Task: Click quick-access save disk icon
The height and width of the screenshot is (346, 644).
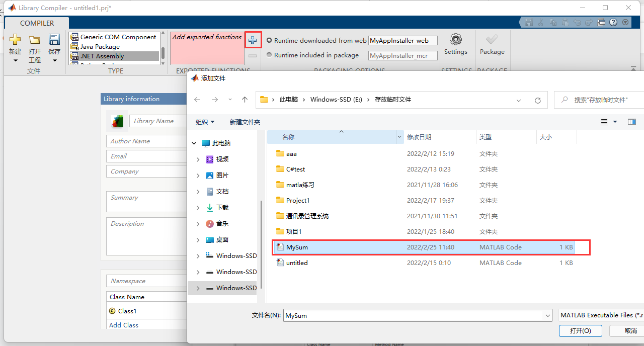Action: click(528, 22)
